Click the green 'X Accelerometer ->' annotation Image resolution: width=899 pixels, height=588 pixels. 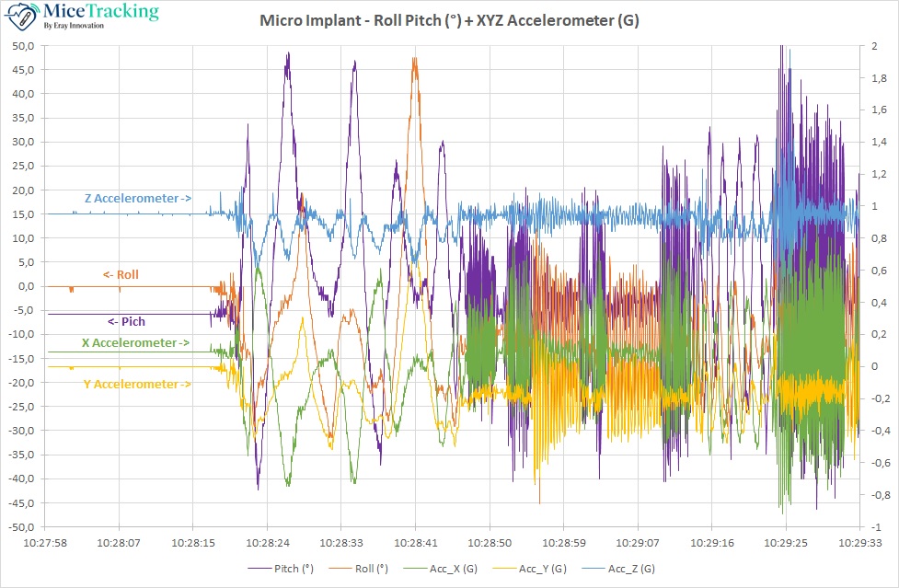pos(135,342)
